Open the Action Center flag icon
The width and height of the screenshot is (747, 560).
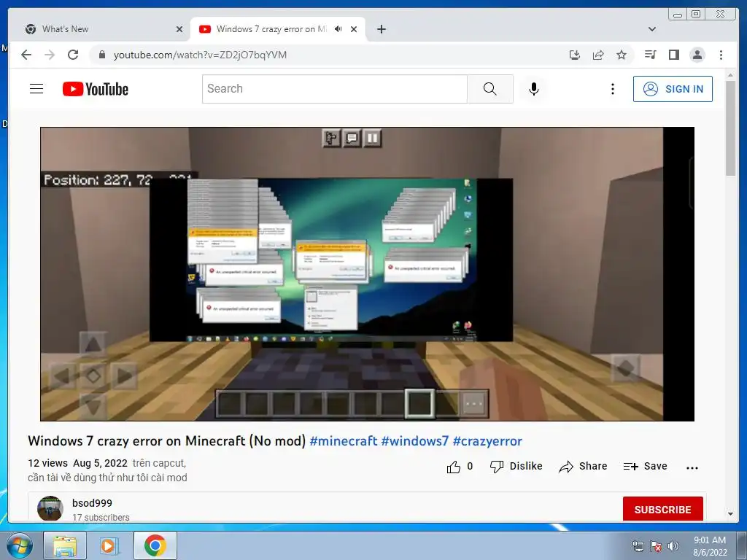656,546
